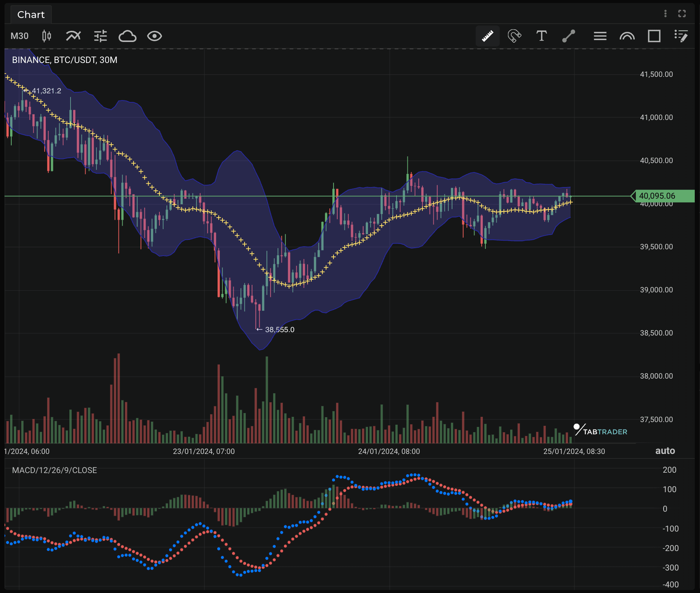Toggle the magnet snap tool
Image resolution: width=700 pixels, height=593 pixels.
[x=514, y=36]
